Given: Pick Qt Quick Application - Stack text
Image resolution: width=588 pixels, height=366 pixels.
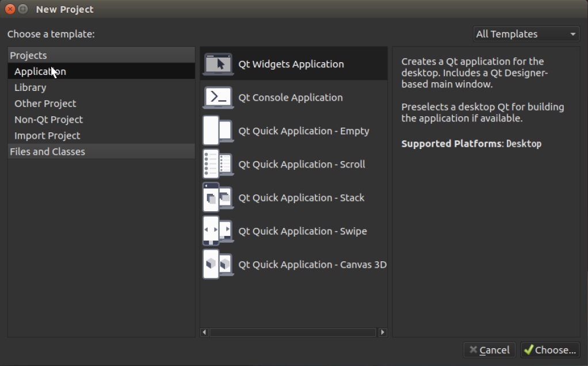Looking at the screenshot, I should (x=301, y=197).
